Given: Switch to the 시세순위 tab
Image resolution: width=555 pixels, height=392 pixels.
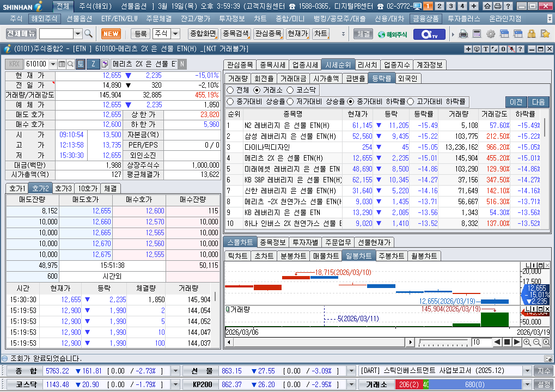Looking at the screenshot, I should [338, 65].
